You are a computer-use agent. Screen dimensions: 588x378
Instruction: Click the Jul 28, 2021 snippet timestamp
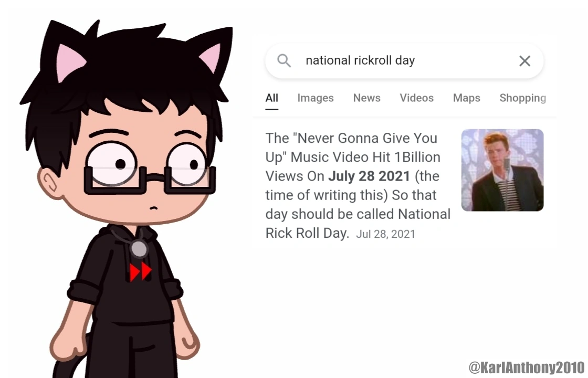pos(385,234)
